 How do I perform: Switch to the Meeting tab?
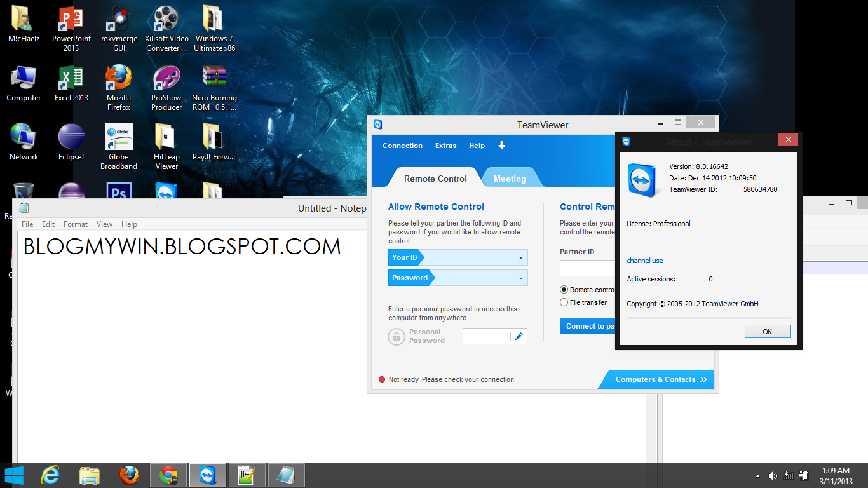511,178
